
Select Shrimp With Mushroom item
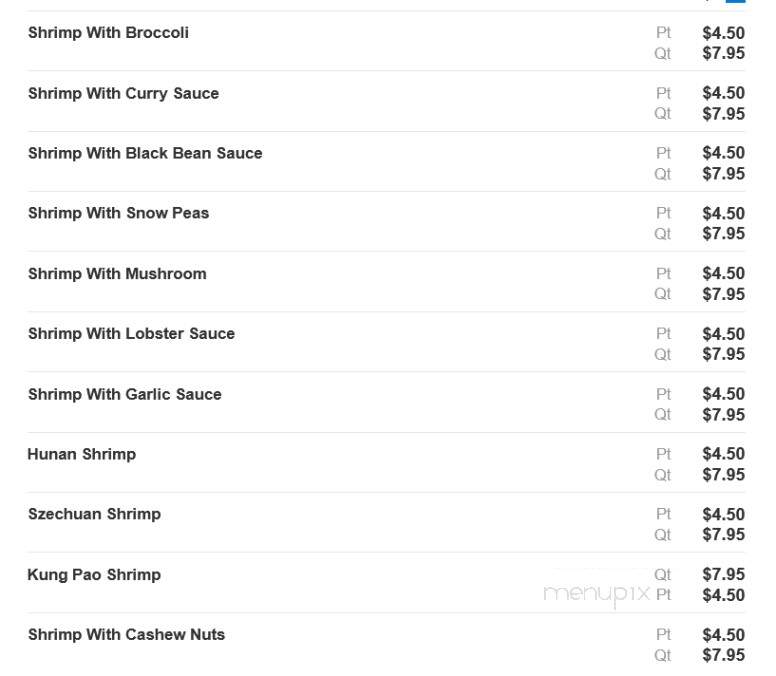pos(117,274)
